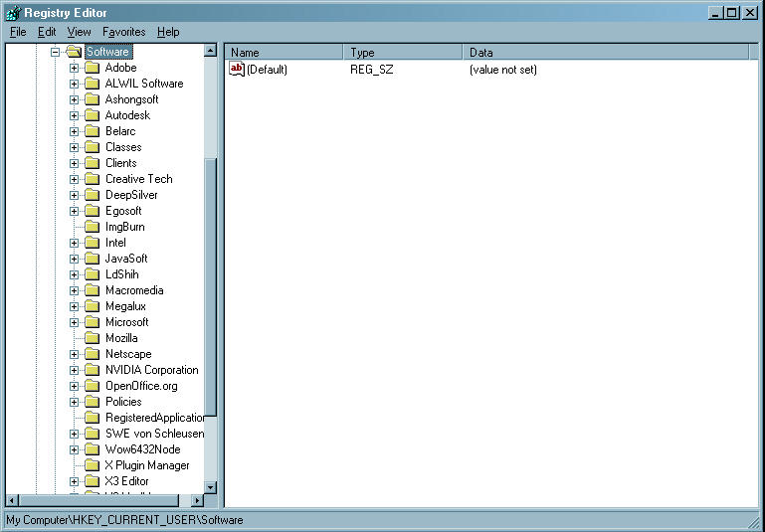Click the tree scroll up arrow
Screen dimensions: 765x532
[x=210, y=50]
